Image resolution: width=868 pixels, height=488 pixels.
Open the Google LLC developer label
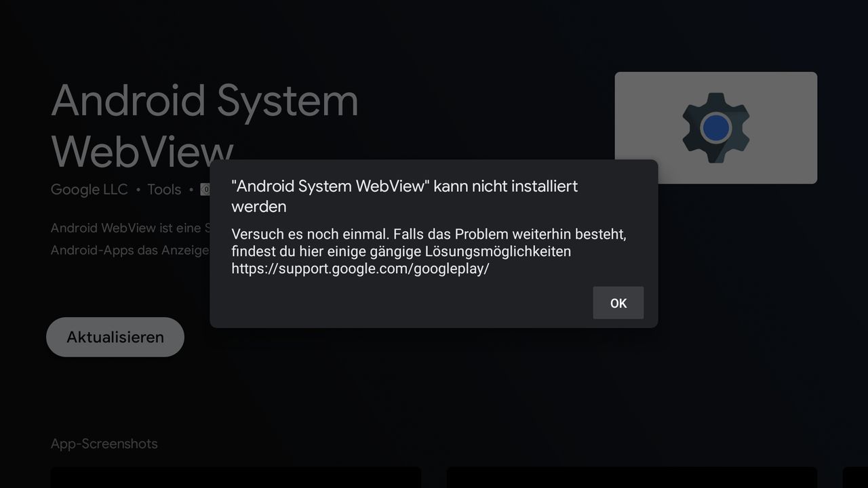(x=89, y=189)
